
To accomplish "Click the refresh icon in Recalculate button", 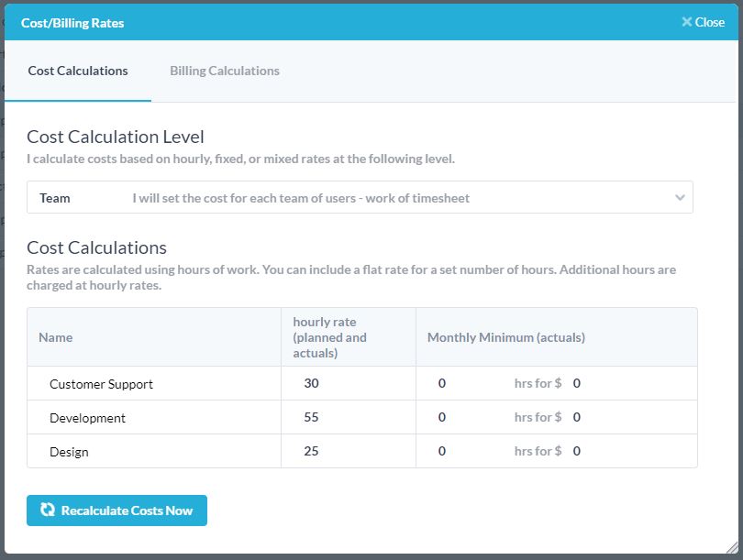I will (x=48, y=511).
